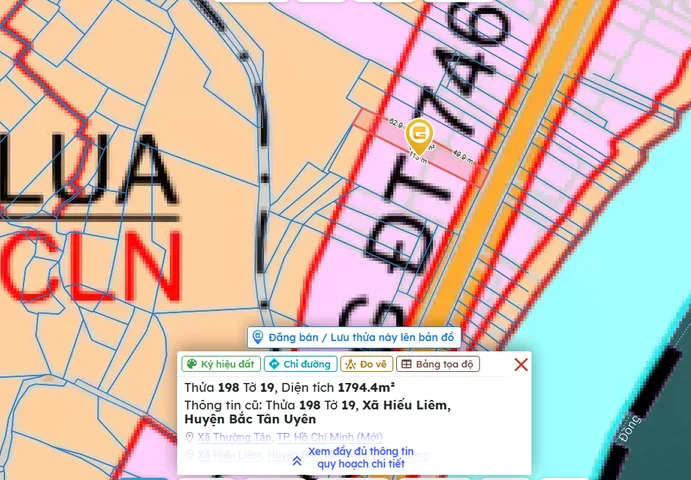
Task: Click the table grid icon in Bảng tọa độ
Action: 406,364
